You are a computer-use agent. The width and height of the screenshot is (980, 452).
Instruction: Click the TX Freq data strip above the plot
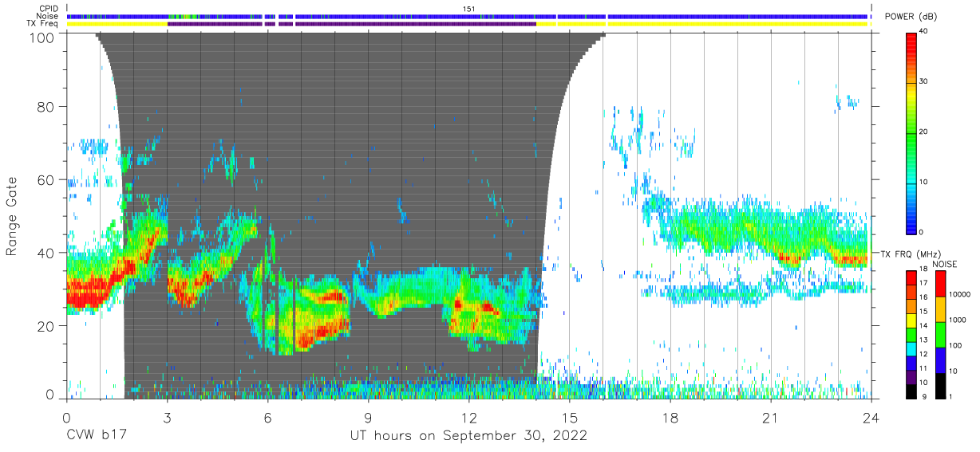coord(468,24)
